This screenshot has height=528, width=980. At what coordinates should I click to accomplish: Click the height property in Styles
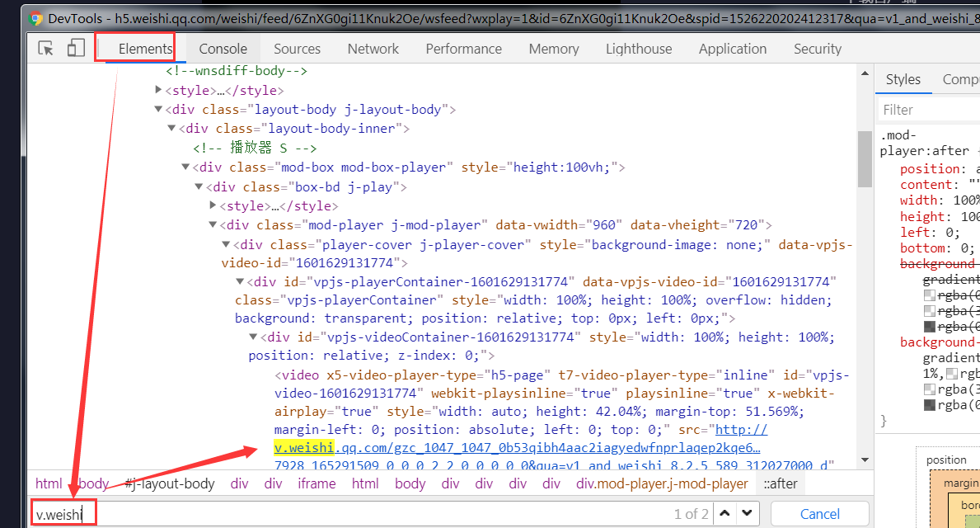click(922, 216)
